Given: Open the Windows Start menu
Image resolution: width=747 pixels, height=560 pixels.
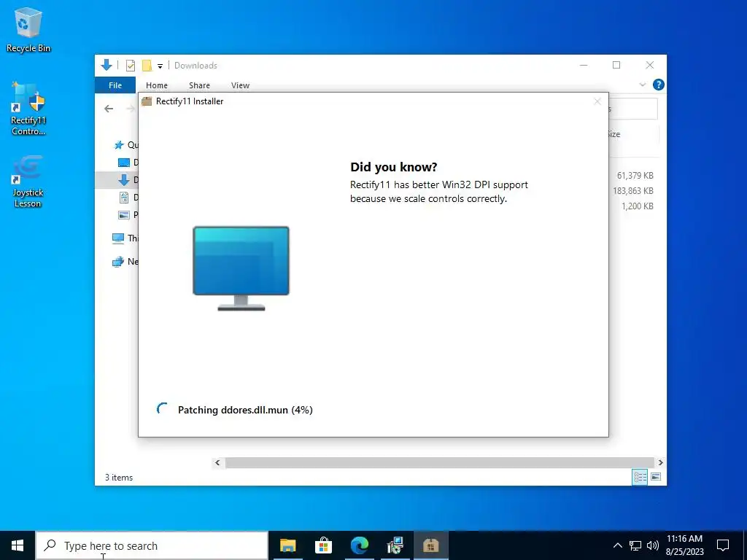Looking at the screenshot, I should 18,545.
